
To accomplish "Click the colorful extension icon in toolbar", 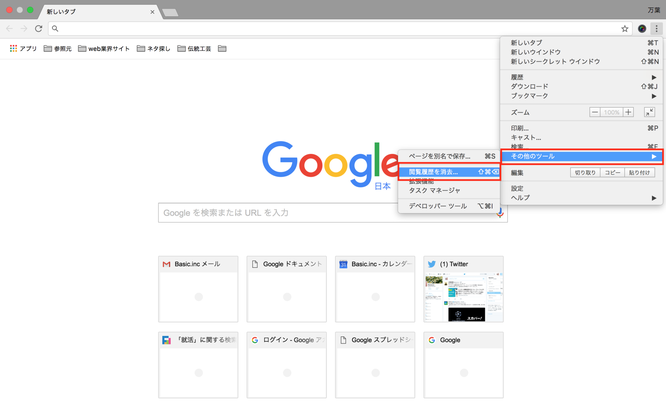I will 642,28.
